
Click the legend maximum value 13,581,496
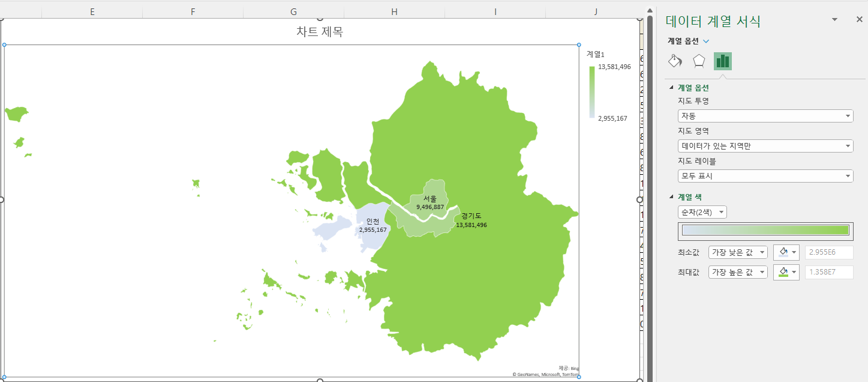click(x=614, y=67)
